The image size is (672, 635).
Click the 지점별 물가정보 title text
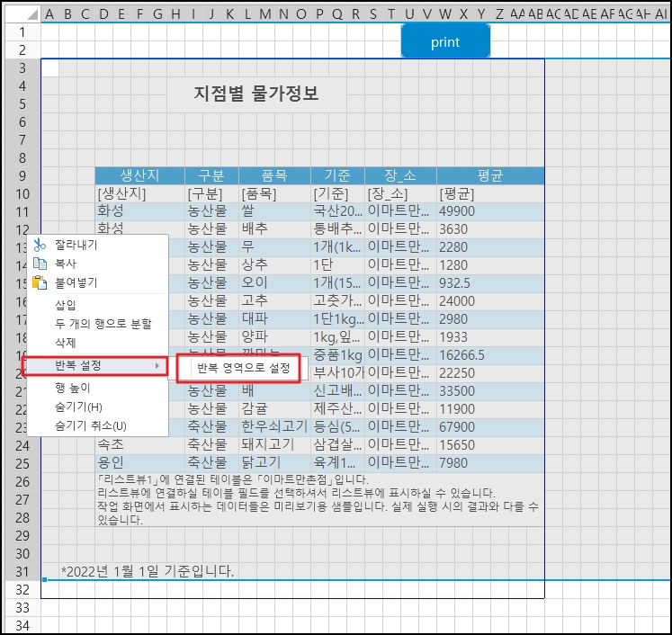pos(255,94)
